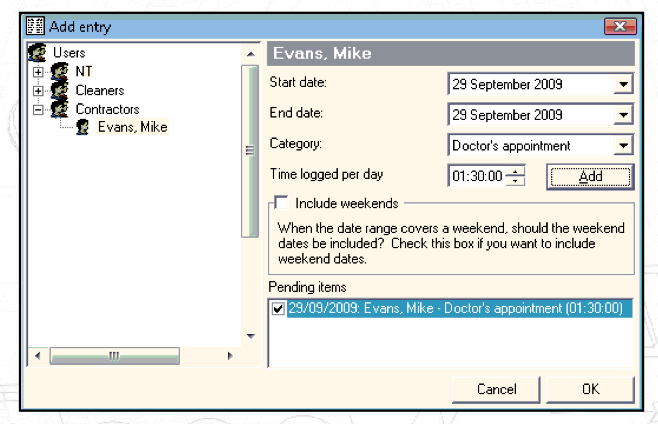Click the Add entry window title icon

click(x=35, y=26)
